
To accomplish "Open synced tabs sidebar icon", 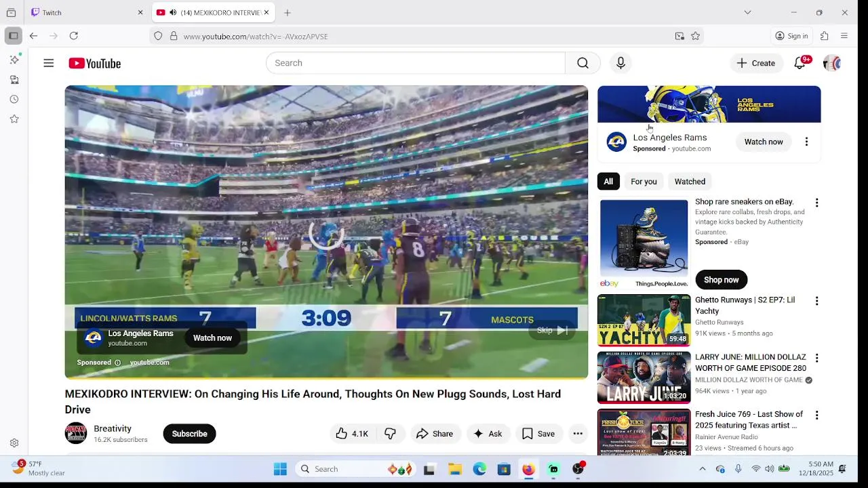I will (14, 80).
